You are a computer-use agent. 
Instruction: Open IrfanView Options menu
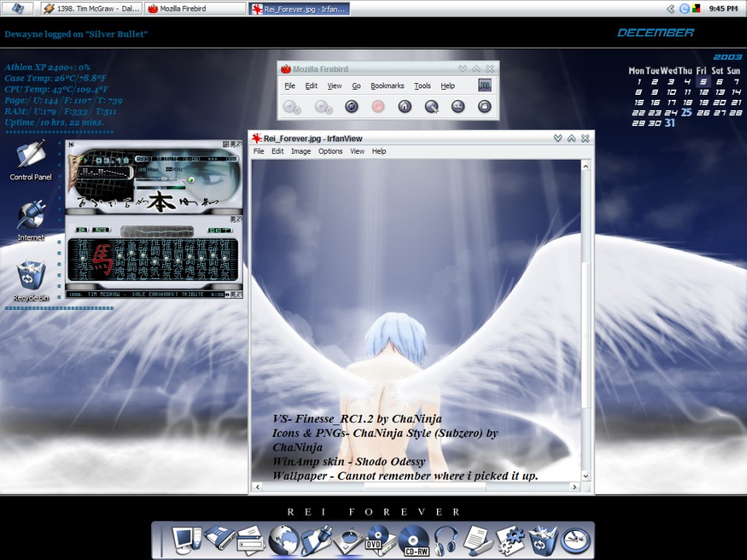[330, 151]
